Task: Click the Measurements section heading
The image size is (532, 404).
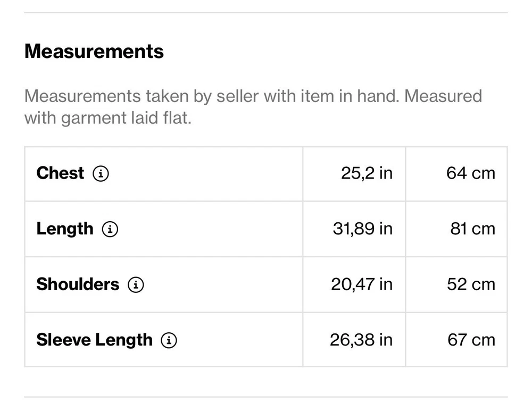Action: pyautogui.click(x=94, y=52)
